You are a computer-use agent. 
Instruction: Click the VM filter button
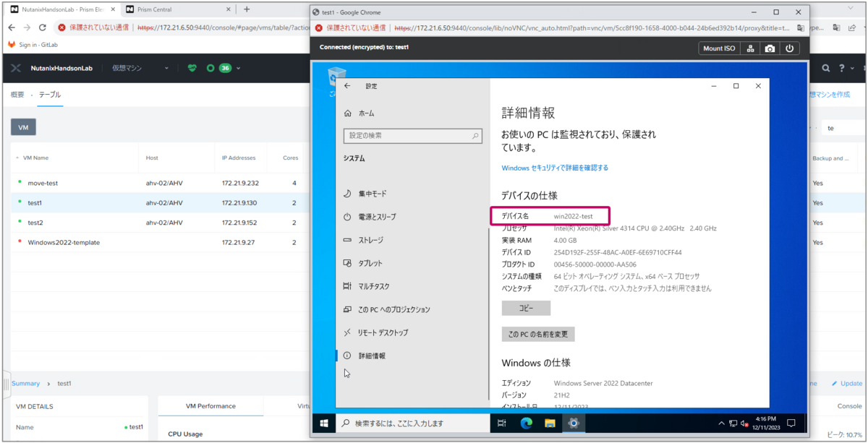point(23,127)
